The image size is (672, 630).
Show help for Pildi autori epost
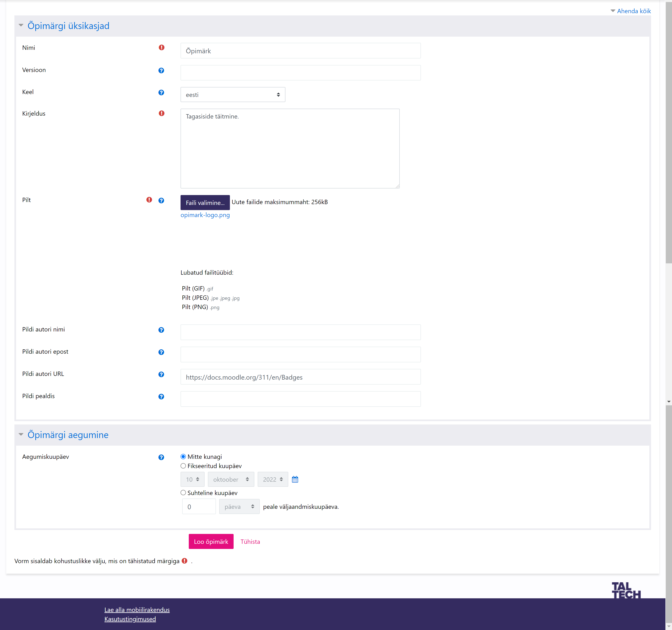click(161, 352)
